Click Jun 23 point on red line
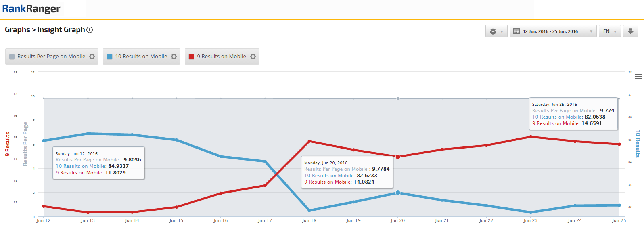This screenshot has height=226, width=644. tap(531, 137)
